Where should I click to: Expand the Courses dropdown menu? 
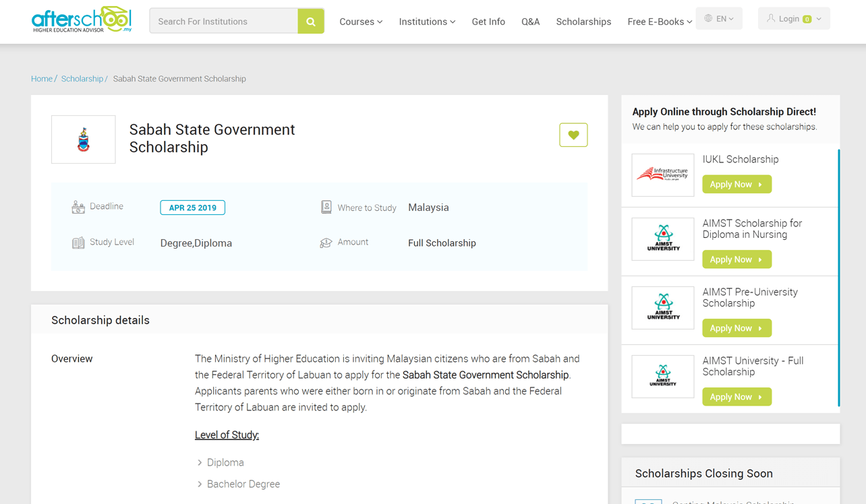pos(361,22)
